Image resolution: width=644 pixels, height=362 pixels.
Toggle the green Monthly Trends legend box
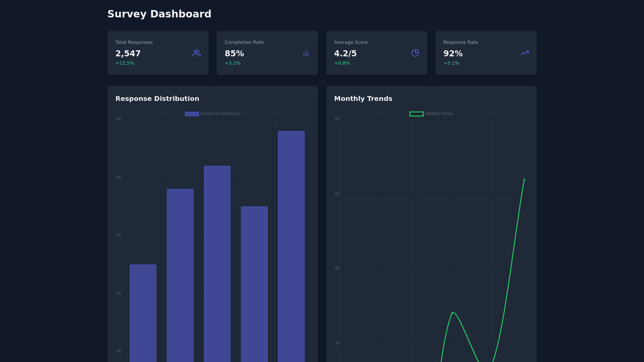click(416, 114)
